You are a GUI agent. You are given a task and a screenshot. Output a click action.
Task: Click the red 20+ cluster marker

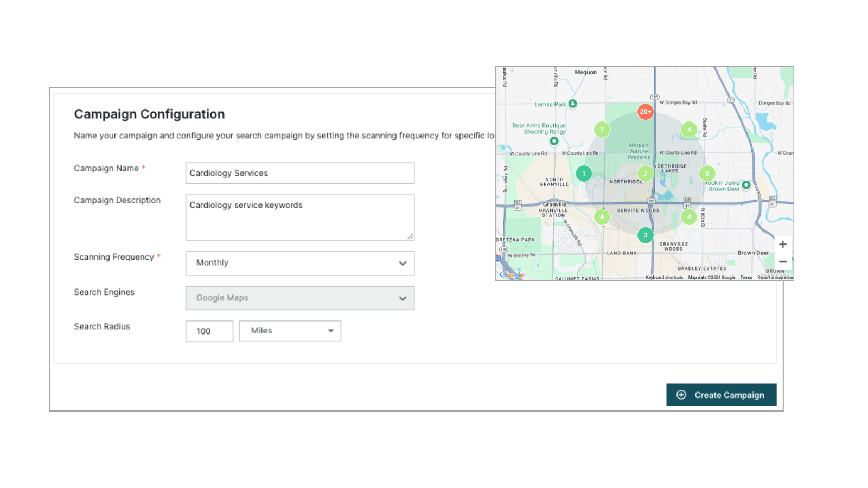point(645,112)
